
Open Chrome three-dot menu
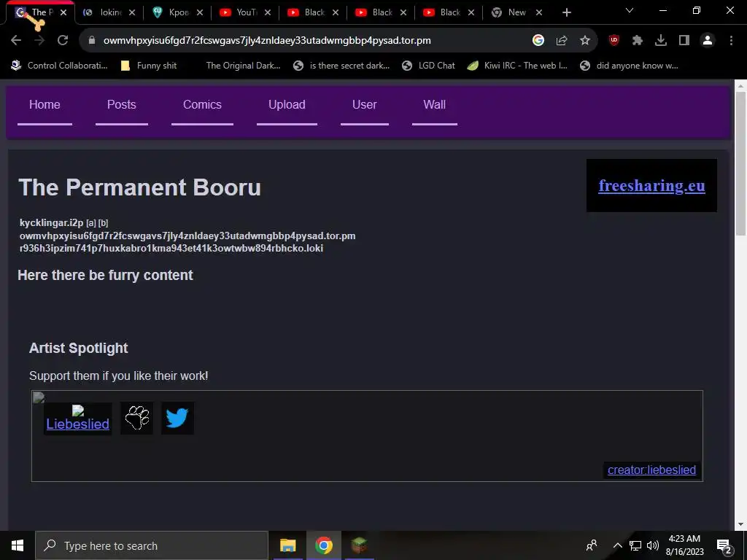click(731, 41)
